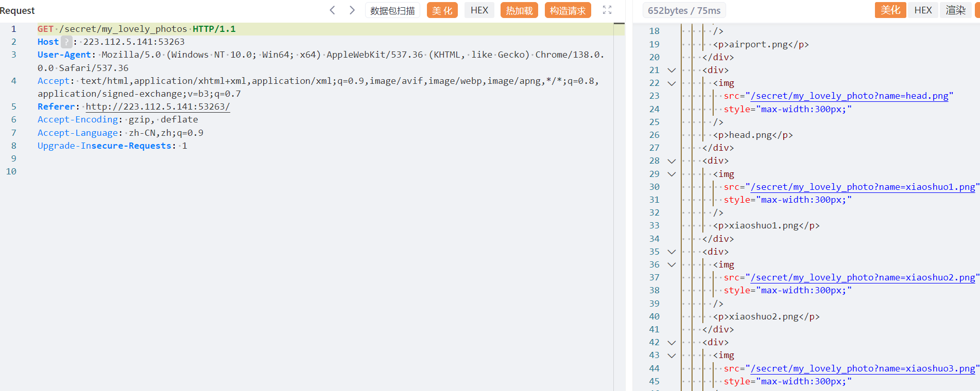Open the head.png photo src link
The image size is (980, 391).
(x=849, y=96)
